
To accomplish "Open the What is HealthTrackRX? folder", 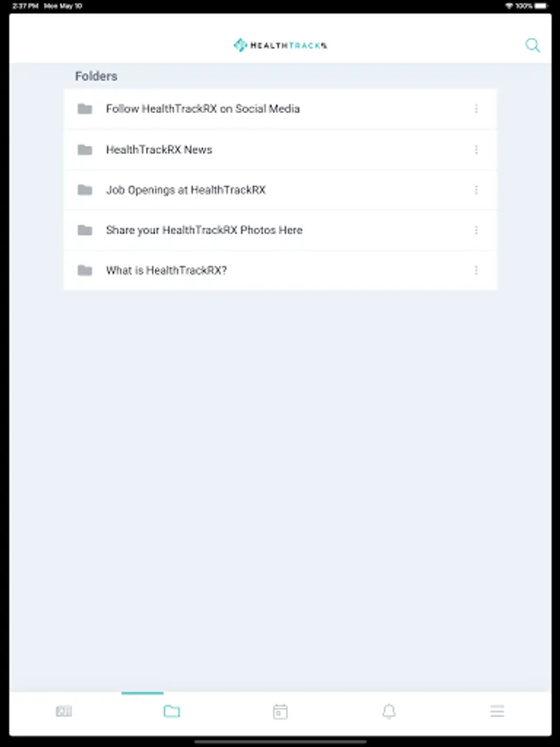I will click(280, 271).
